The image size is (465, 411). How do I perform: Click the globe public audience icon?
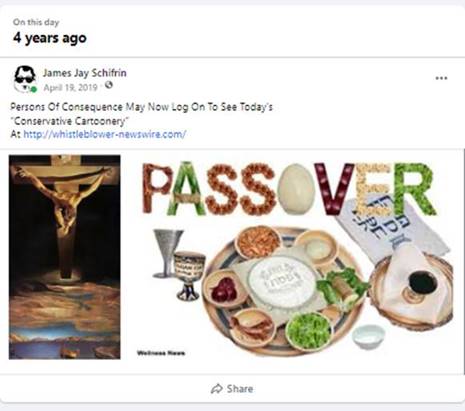tap(109, 85)
